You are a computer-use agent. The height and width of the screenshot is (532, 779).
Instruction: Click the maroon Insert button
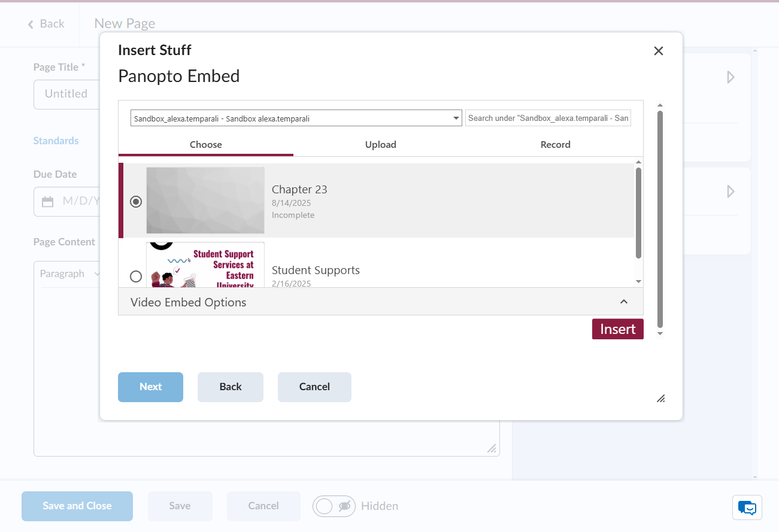(x=618, y=329)
